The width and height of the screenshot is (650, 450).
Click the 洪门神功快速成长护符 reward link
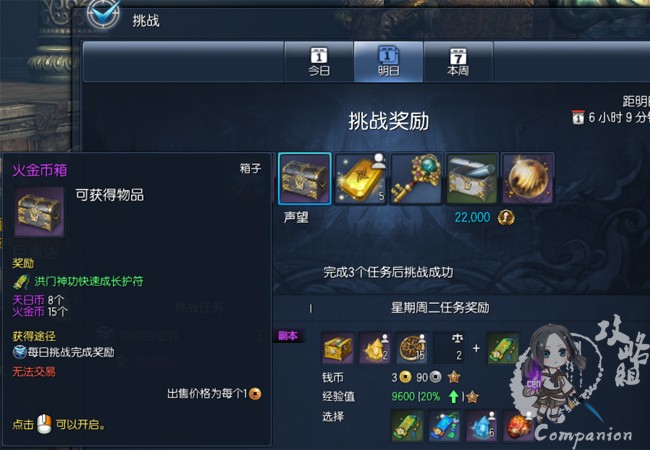pos(89,281)
